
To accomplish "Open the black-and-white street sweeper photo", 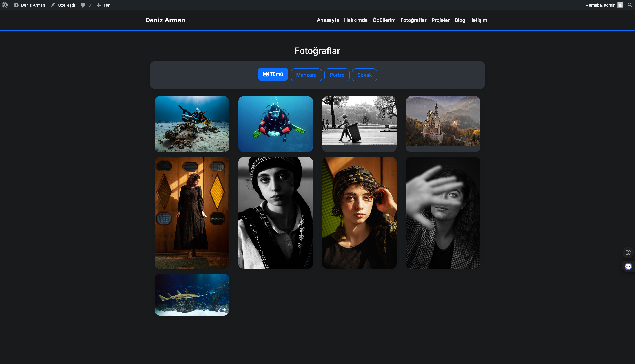I will tap(359, 121).
